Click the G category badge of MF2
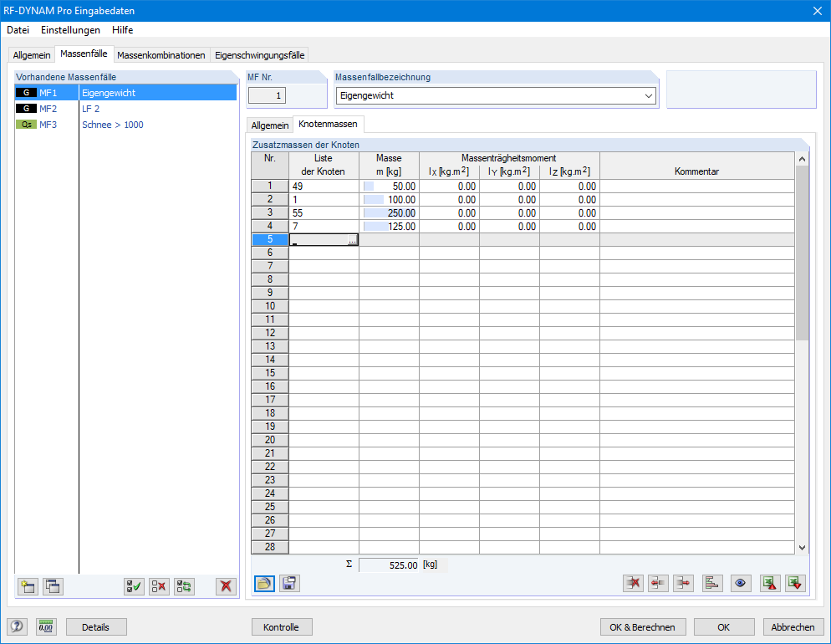Image resolution: width=831 pixels, height=644 pixels. coord(26,109)
